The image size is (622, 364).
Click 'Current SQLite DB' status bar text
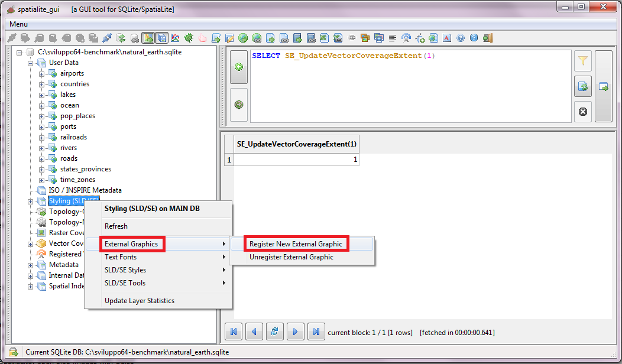pyautogui.click(x=127, y=352)
